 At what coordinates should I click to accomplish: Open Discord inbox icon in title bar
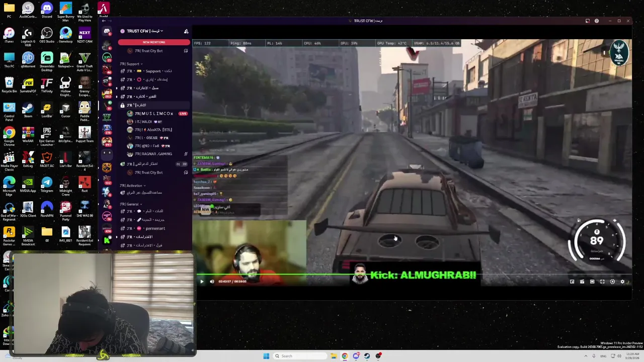pyautogui.click(x=587, y=21)
